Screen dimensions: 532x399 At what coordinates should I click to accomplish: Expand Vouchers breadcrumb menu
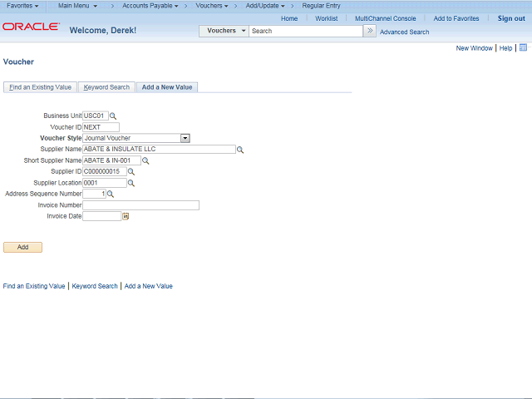coord(212,6)
